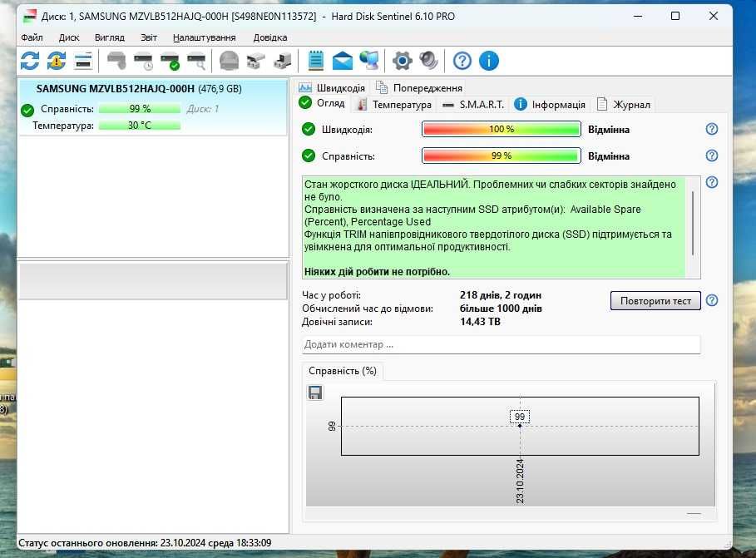Click the app logo icon in title bar
Viewport: 756px width, 558px height.
click(x=30, y=17)
